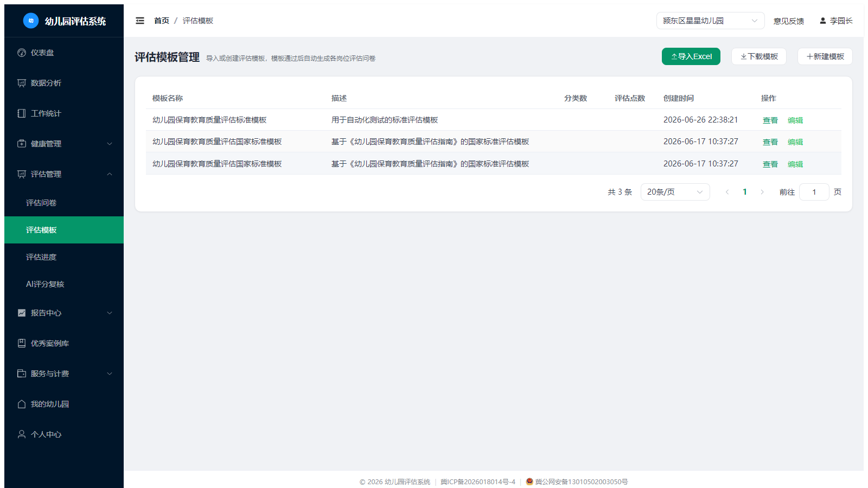Screen dimensions: 868x488
Task: Click user avatar icon beside 李园长
Action: [823, 21]
